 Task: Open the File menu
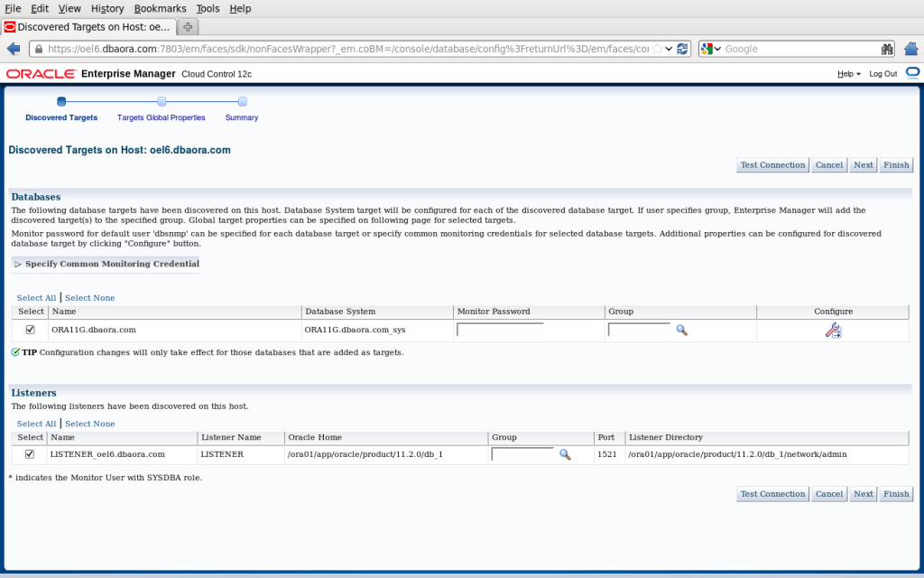coord(13,8)
